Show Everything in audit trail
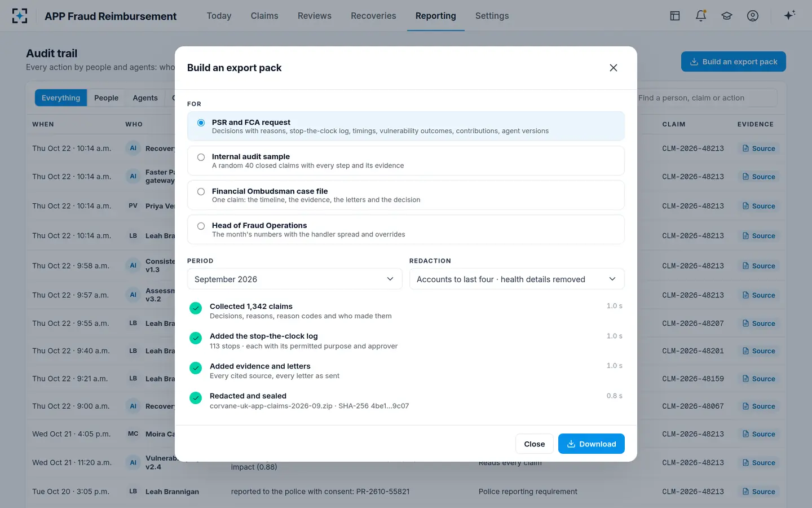812x508 pixels. [x=61, y=98]
